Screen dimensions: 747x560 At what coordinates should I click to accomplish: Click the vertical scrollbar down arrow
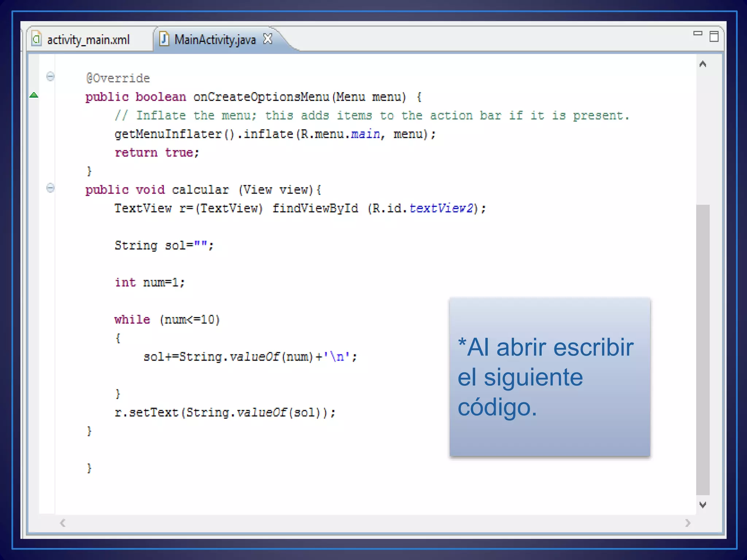[703, 505]
